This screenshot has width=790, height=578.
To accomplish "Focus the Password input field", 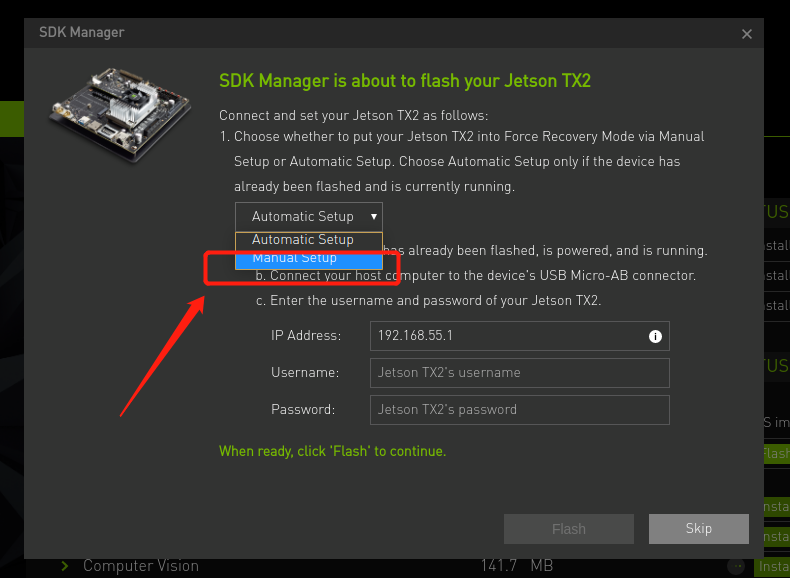I will (519, 410).
